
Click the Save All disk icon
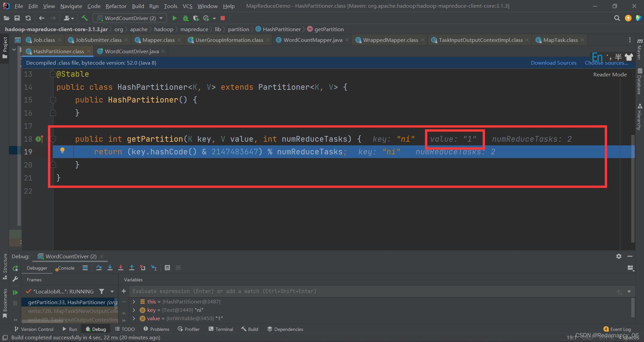[17, 18]
